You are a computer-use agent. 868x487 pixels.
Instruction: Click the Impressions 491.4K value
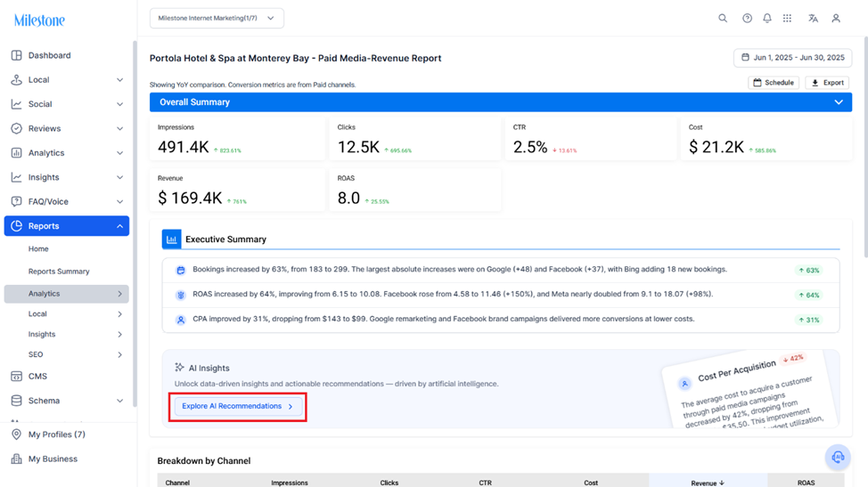[184, 147]
